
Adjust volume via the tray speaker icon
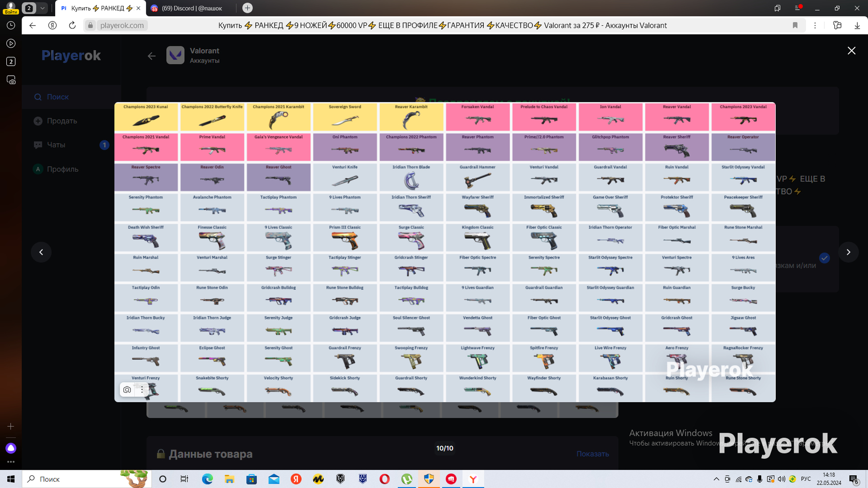tap(782, 479)
